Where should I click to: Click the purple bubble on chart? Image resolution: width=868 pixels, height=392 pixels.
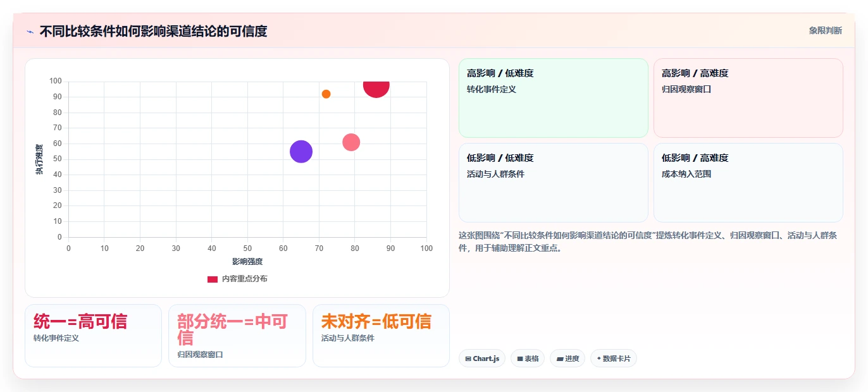(301, 152)
